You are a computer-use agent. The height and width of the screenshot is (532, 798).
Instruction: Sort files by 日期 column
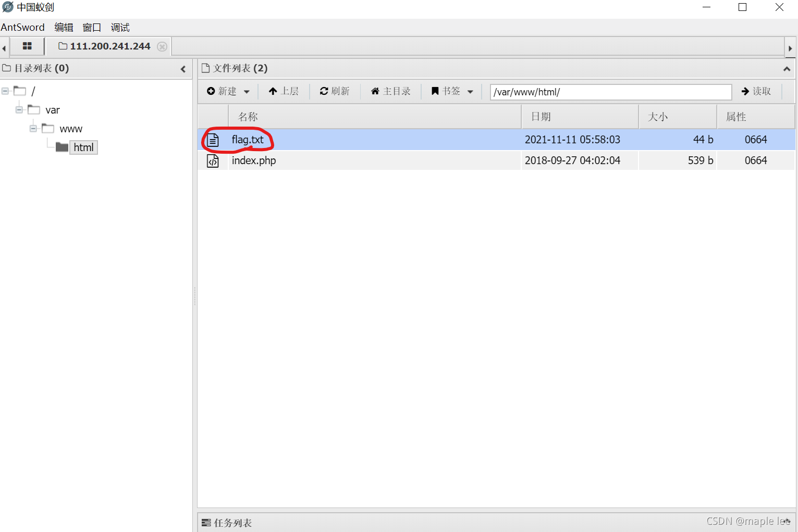point(580,117)
